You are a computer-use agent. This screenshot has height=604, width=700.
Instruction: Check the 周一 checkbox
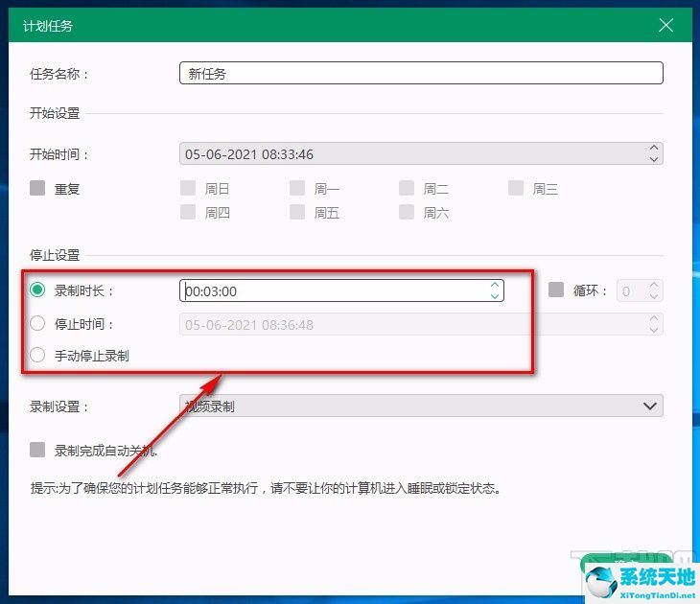pos(297,188)
